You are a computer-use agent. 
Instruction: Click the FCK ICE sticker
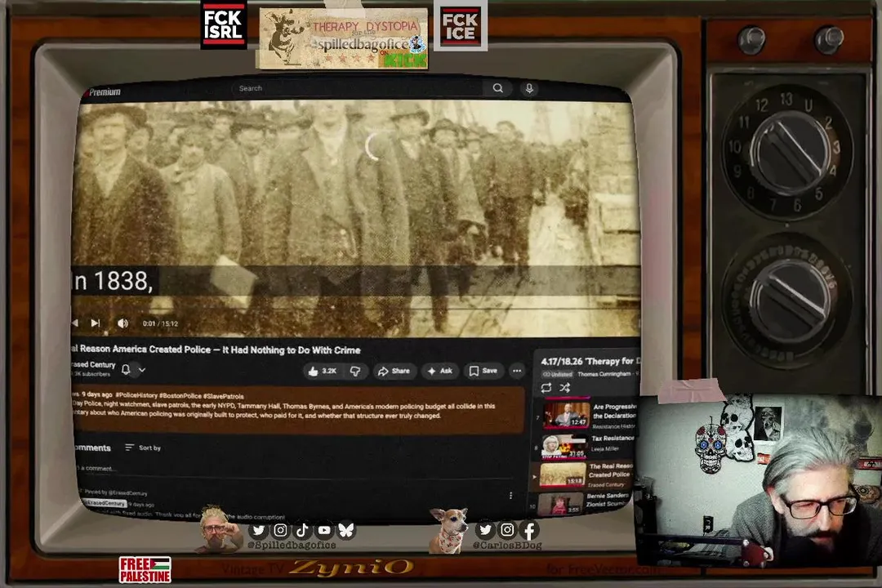point(460,27)
